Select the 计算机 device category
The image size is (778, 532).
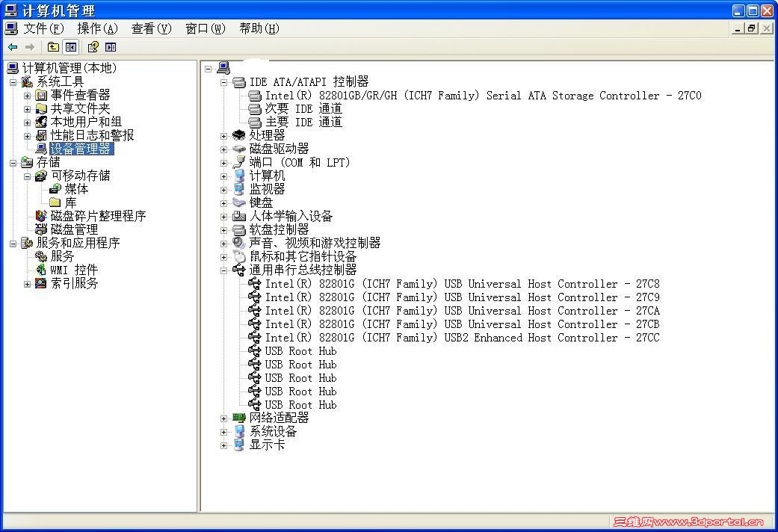[267, 175]
